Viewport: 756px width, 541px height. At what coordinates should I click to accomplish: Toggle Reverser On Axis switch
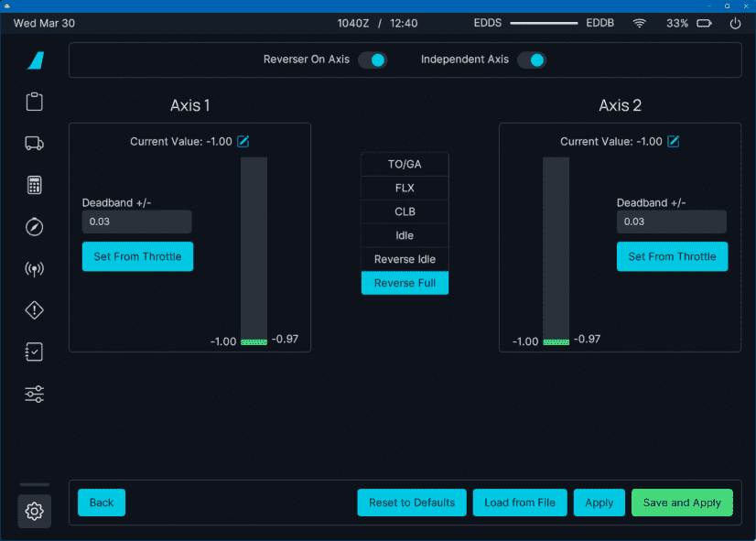tap(372, 60)
